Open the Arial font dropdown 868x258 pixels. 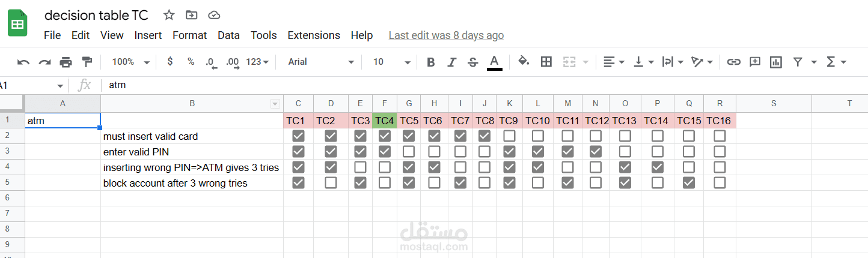pyautogui.click(x=321, y=62)
